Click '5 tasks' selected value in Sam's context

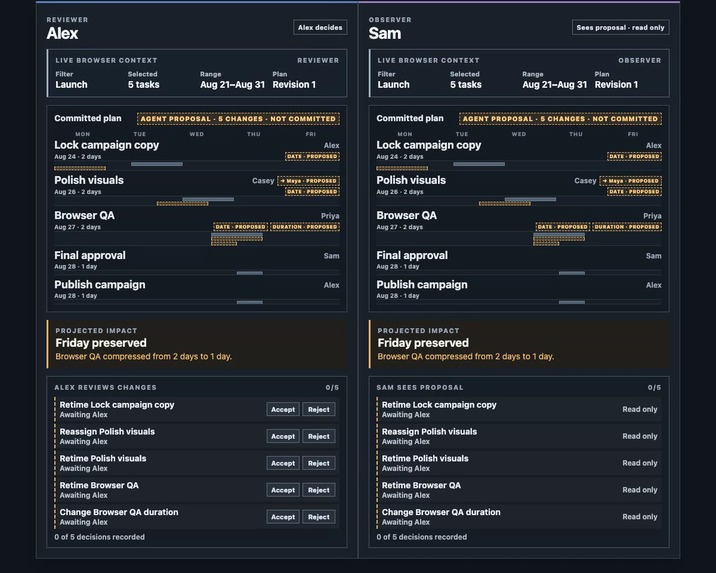tap(466, 84)
